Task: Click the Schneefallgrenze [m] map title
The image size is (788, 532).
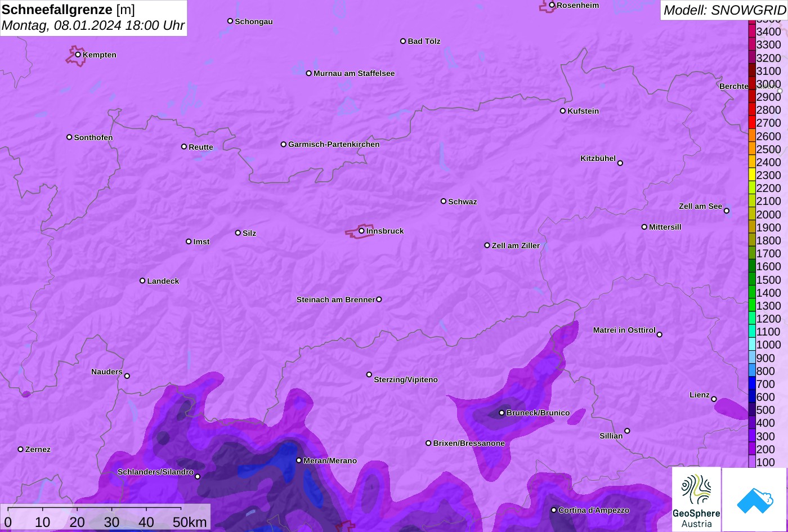Action: coord(68,10)
